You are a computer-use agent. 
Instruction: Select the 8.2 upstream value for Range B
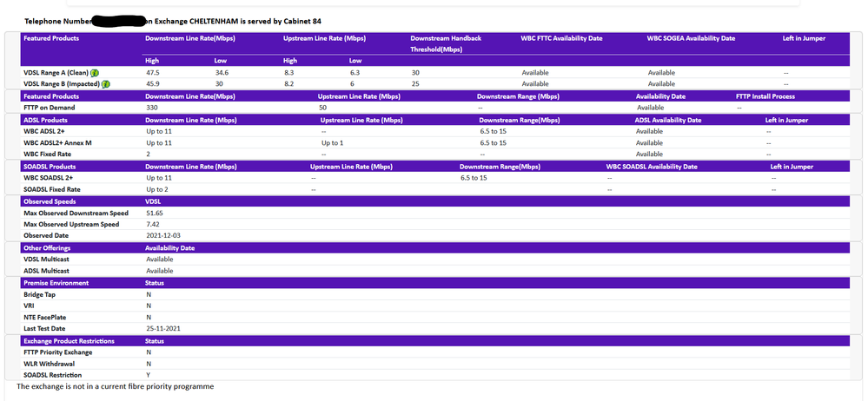pyautogui.click(x=289, y=84)
